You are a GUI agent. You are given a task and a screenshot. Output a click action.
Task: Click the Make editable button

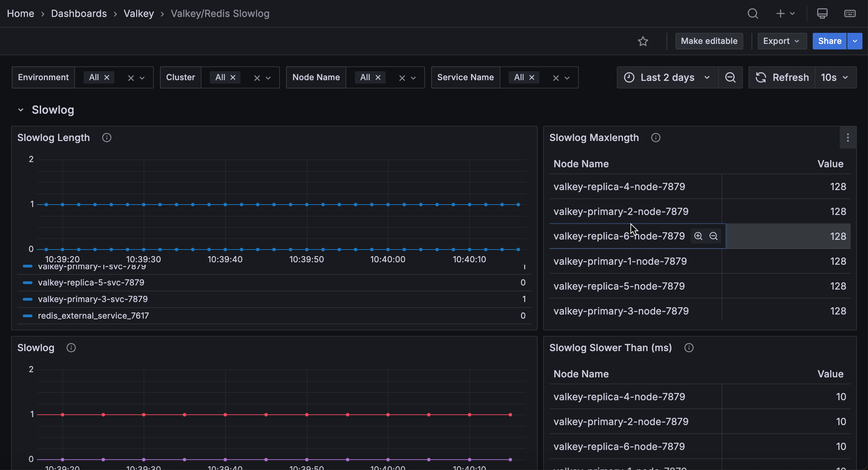709,41
